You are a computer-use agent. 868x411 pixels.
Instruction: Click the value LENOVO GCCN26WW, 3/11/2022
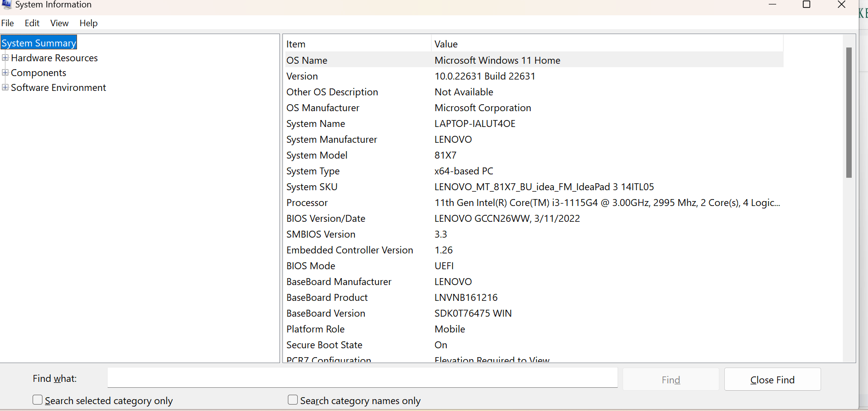[507, 218]
